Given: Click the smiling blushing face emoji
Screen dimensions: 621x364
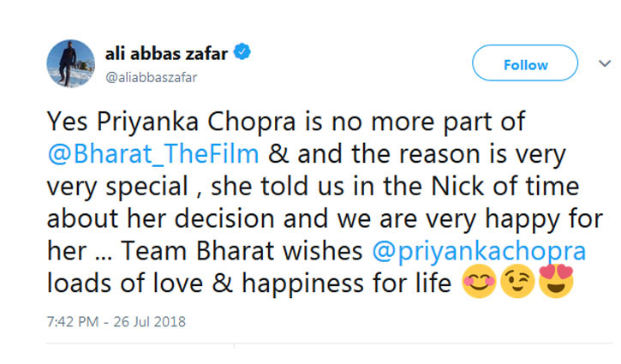Looking at the screenshot, I should 480,285.
